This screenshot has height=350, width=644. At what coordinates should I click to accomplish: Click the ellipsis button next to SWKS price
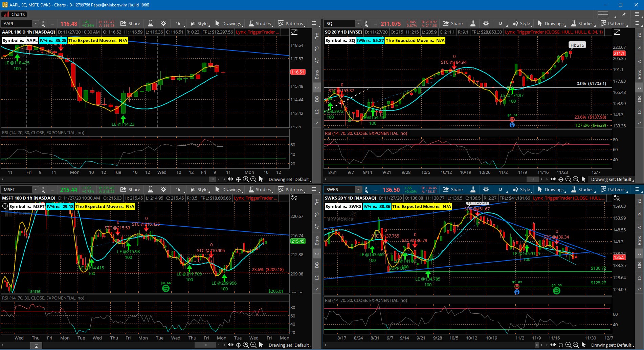point(375,190)
